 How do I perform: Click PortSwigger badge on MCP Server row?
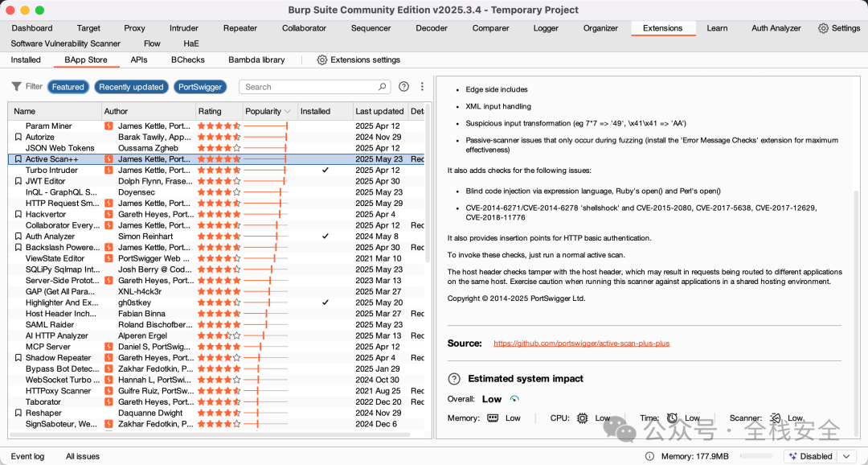[x=109, y=347]
